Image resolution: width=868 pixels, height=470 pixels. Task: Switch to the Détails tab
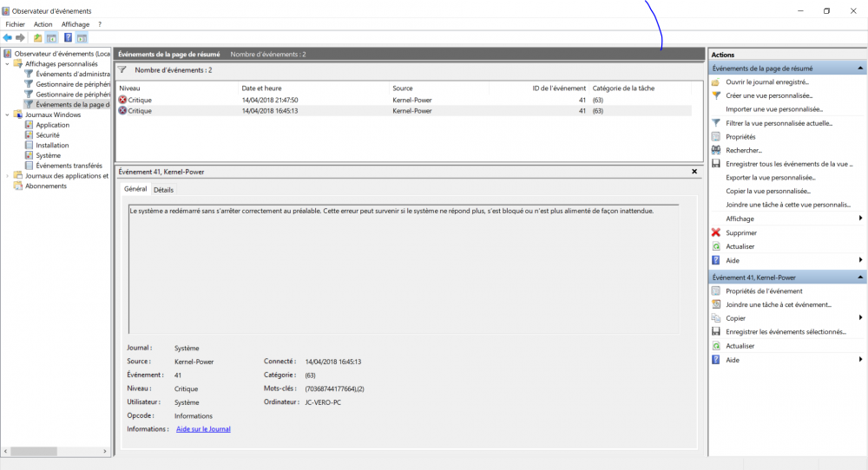[163, 189]
